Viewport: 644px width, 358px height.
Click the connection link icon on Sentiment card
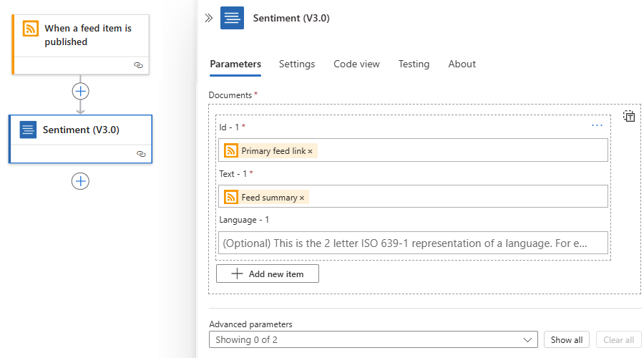pos(141,154)
